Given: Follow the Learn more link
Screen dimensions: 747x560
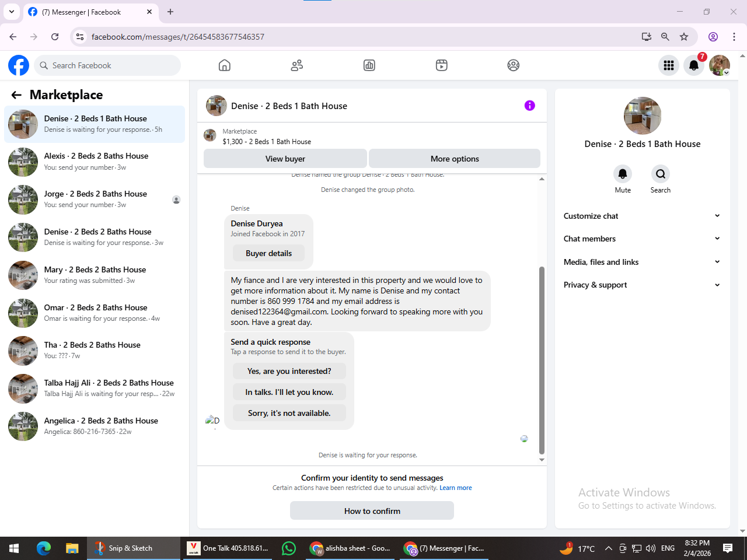Looking at the screenshot, I should [456, 488].
